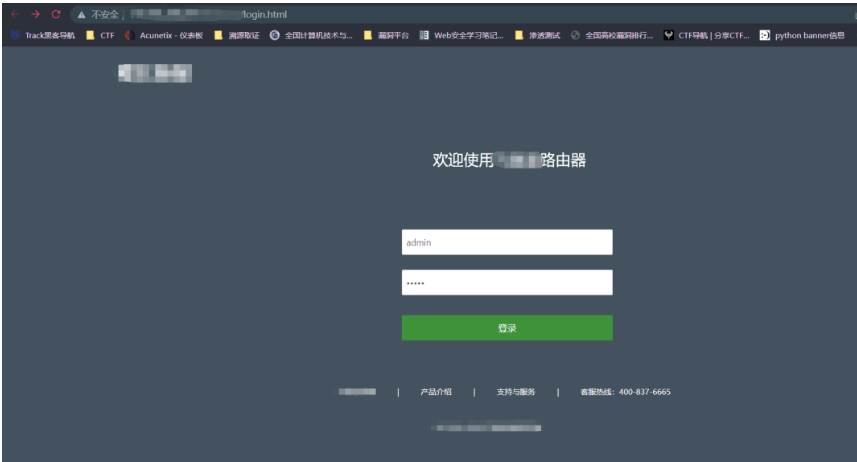
Task: Open the Web安全学习笔记 bookmark
Action: point(462,36)
